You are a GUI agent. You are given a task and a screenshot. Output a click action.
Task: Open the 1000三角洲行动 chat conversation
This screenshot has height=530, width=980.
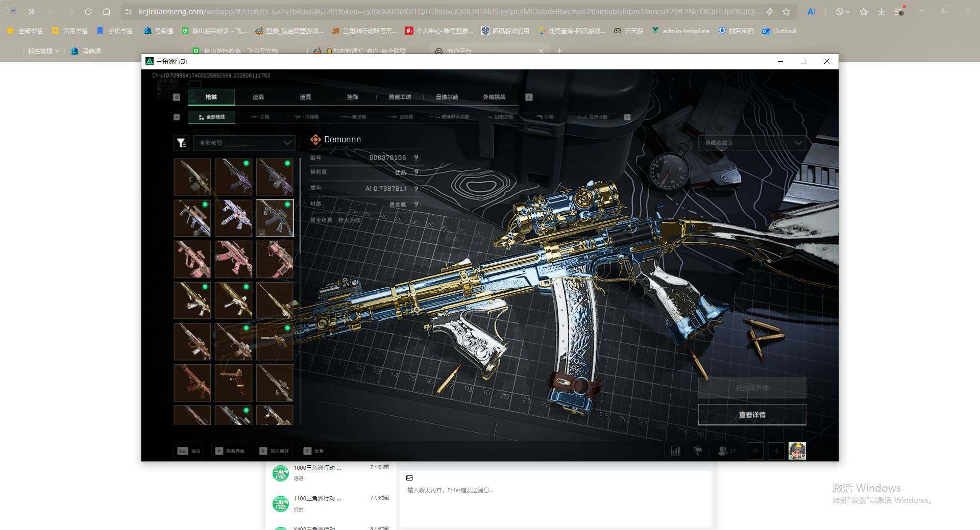pos(331,473)
